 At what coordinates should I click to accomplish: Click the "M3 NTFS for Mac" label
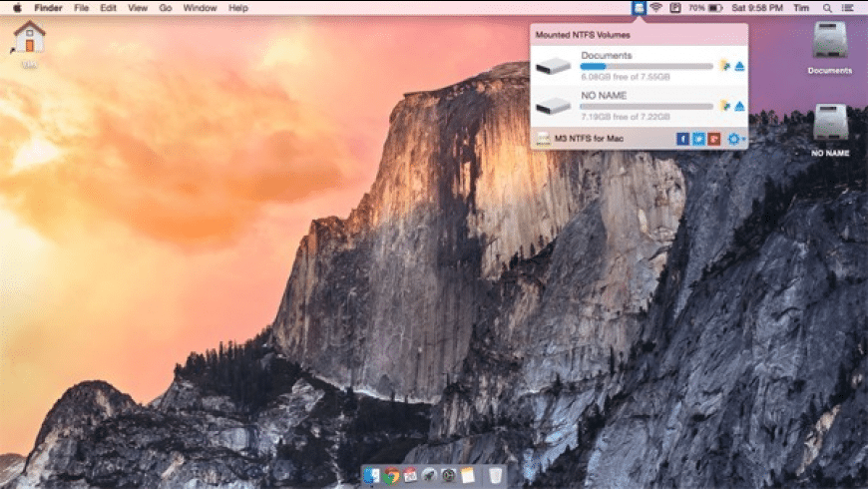click(x=589, y=139)
